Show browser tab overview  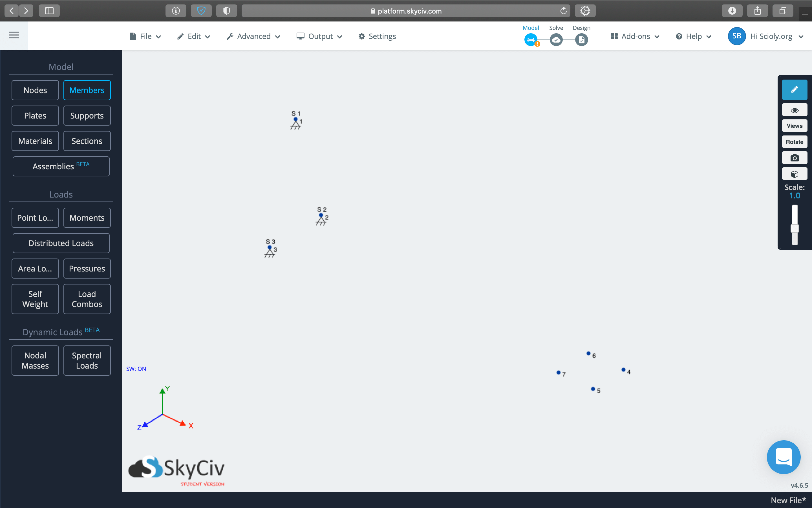(x=783, y=11)
